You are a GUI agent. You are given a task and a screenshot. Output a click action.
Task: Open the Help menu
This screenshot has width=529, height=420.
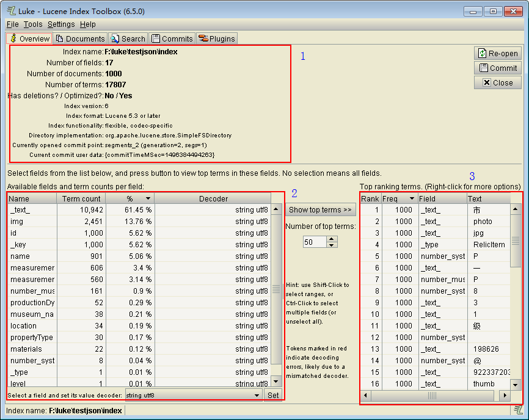point(88,24)
